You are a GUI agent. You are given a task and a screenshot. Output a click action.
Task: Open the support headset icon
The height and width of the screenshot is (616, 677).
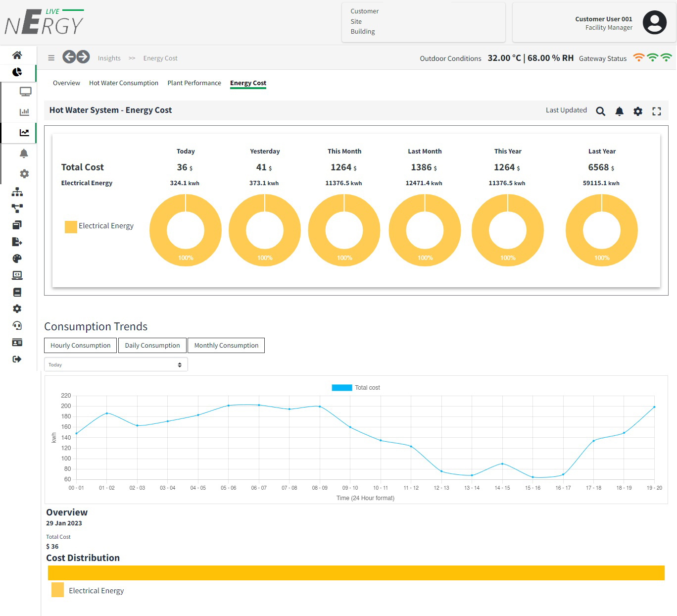pyautogui.click(x=17, y=325)
